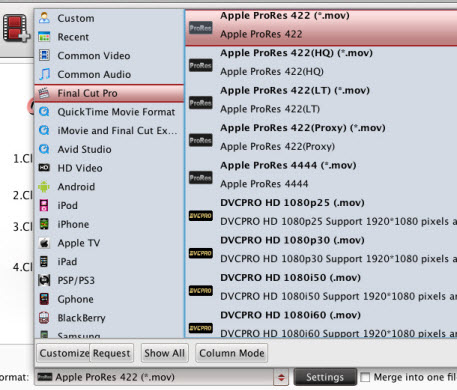This screenshot has width=457, height=390.
Task: Click the Common Video film icon
Action: click(x=44, y=55)
